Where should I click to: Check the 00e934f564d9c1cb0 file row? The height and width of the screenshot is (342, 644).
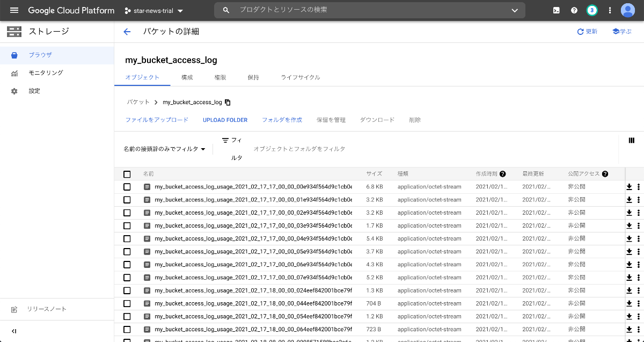tap(127, 187)
